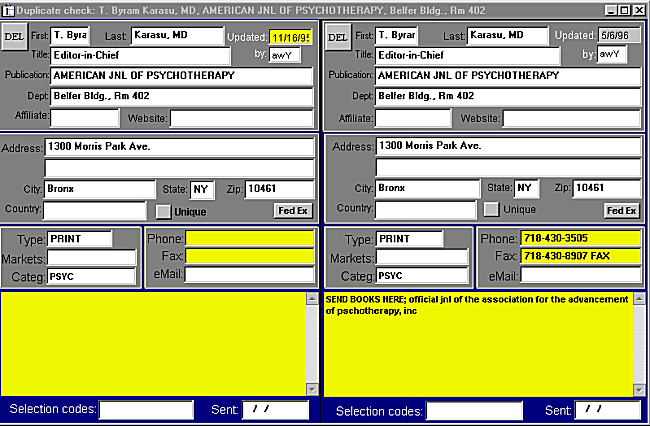Minimize the Duplicate check window
The image size is (650, 426).
click(x=611, y=8)
